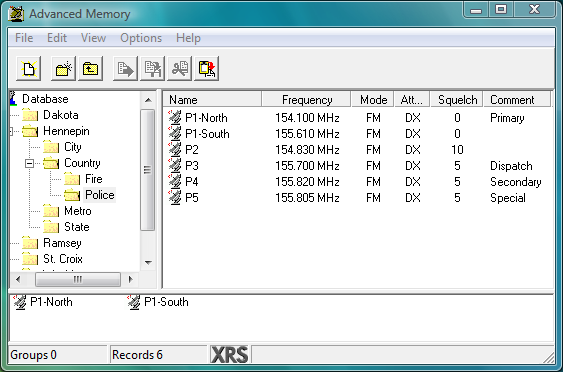Open the File menu

pyautogui.click(x=24, y=38)
